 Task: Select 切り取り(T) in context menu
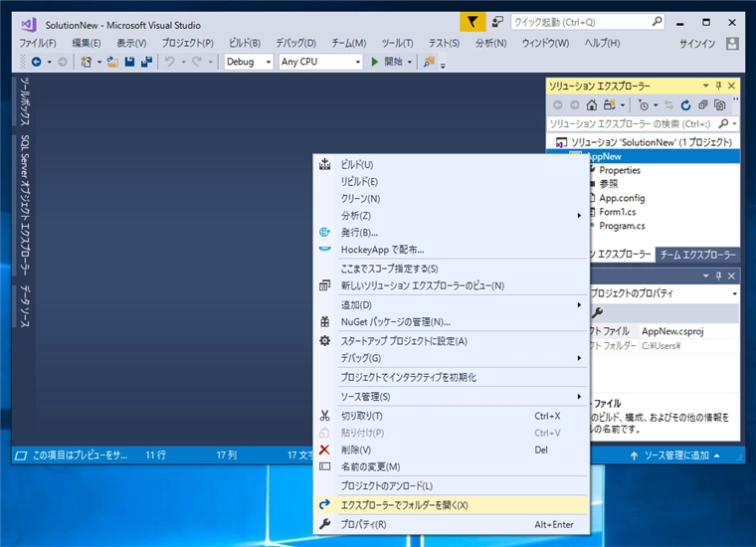tap(452, 416)
